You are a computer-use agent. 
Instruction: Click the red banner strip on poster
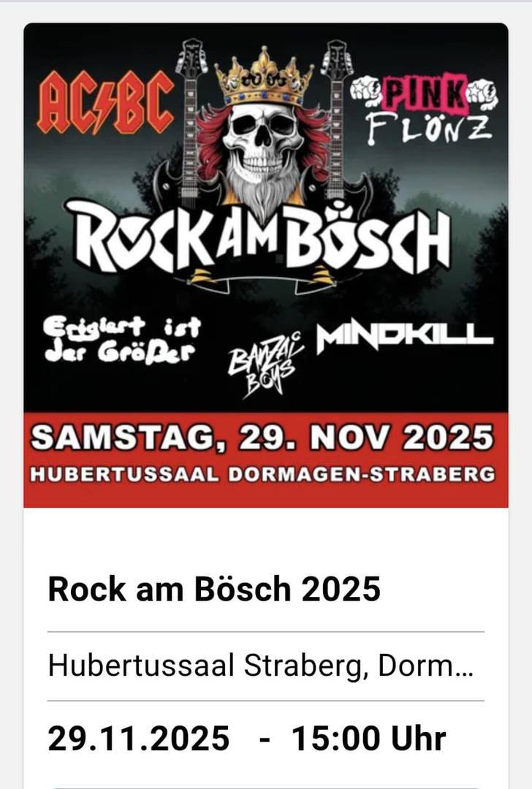[x=266, y=460]
